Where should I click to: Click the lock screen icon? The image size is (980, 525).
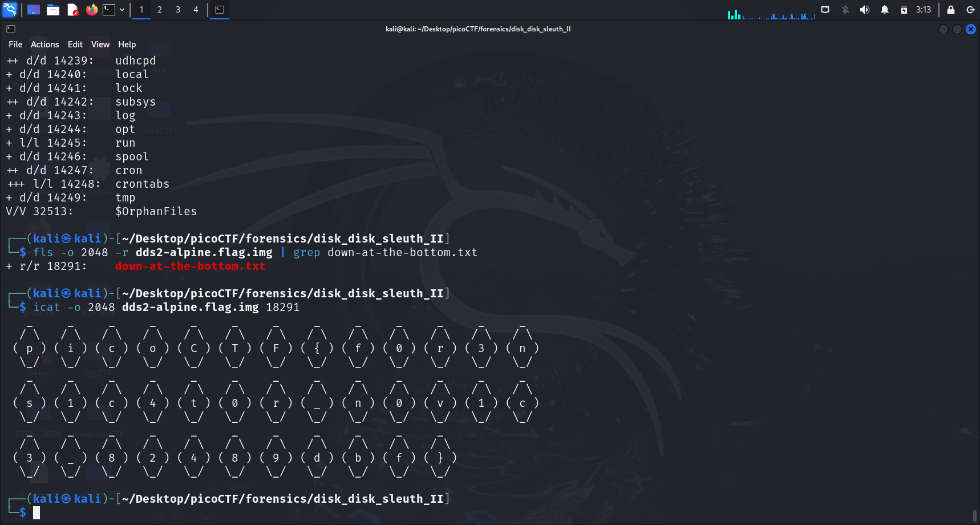tap(950, 10)
